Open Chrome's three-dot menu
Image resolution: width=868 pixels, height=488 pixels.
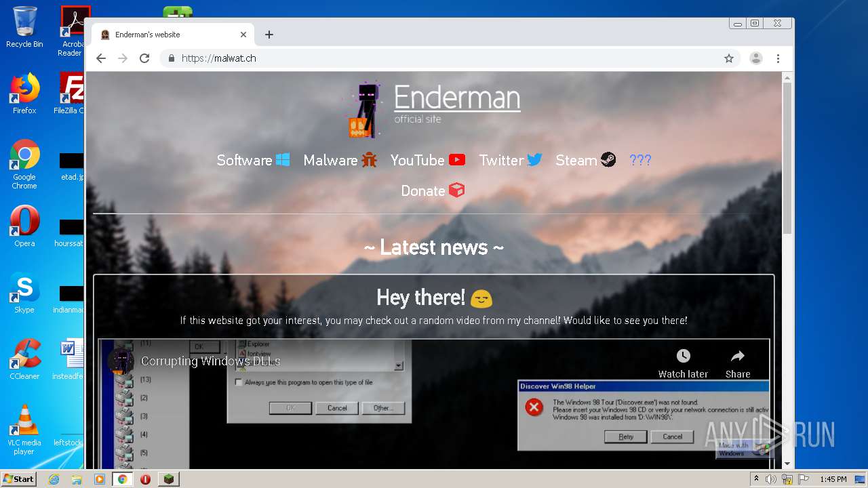778,58
